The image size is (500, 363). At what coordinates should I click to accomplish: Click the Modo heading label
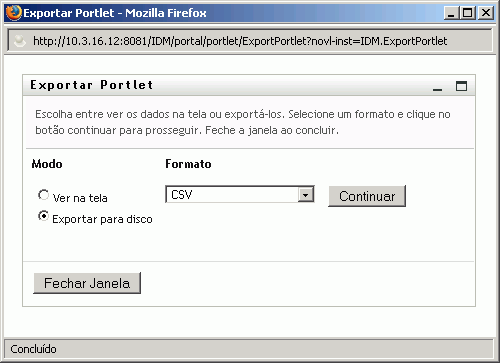point(47,164)
